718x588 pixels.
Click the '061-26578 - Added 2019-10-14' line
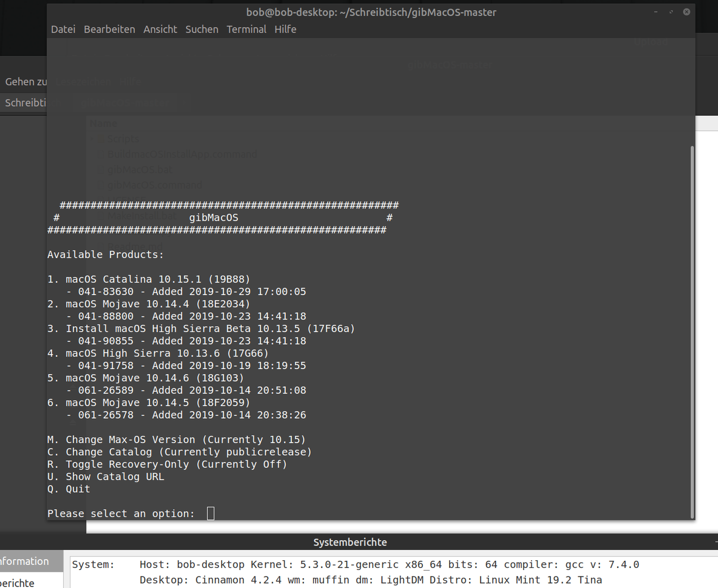[x=186, y=415]
